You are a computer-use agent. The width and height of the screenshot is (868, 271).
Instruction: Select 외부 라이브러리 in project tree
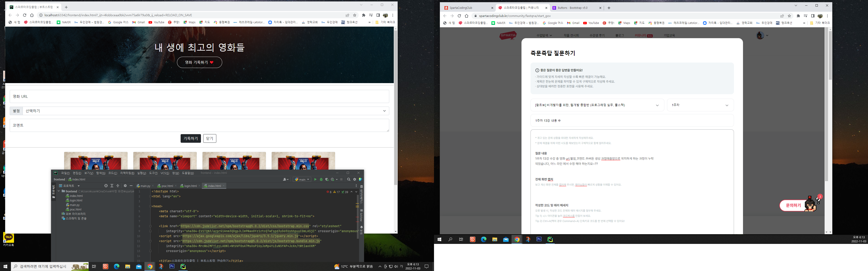[74, 214]
